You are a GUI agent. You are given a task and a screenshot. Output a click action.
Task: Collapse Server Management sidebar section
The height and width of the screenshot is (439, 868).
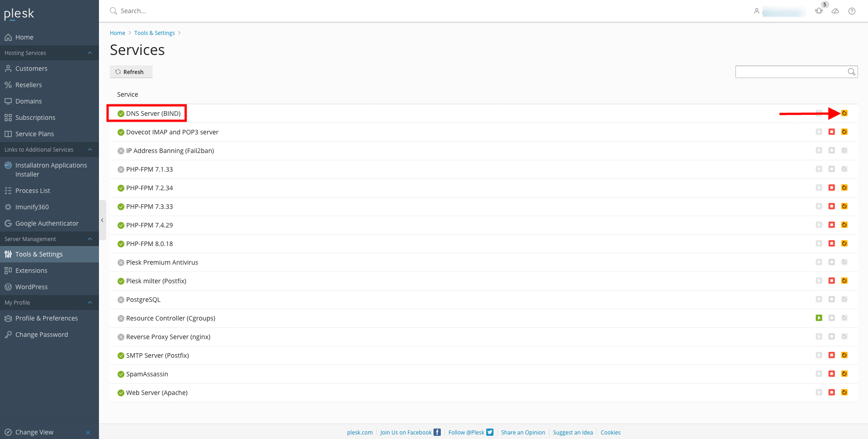[90, 239]
